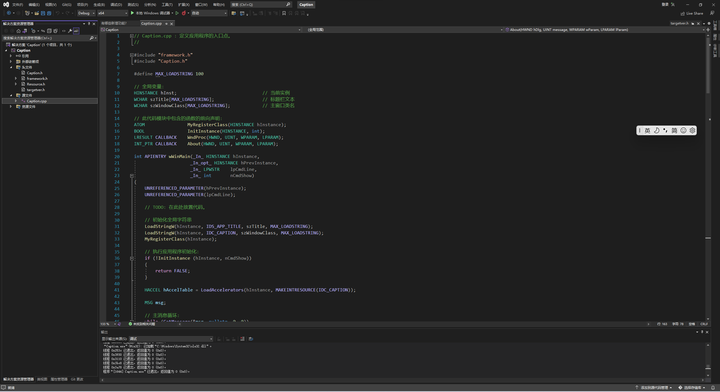Close the Caption.cpp tab with X
This screenshot has height=392, width=720.
(x=172, y=23)
